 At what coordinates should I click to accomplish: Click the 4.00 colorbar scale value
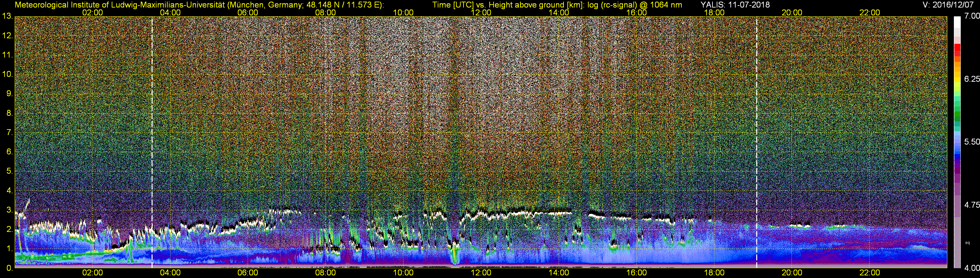coord(972,268)
